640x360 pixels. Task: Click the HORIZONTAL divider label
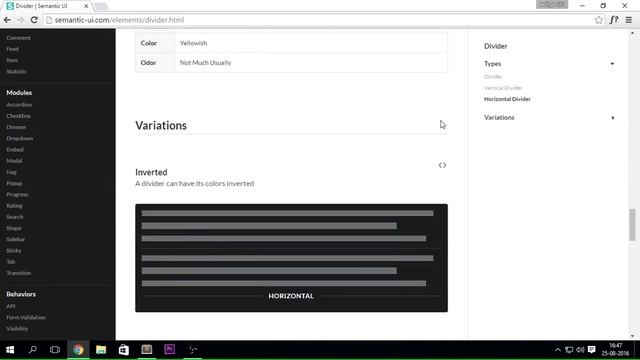pyautogui.click(x=291, y=296)
